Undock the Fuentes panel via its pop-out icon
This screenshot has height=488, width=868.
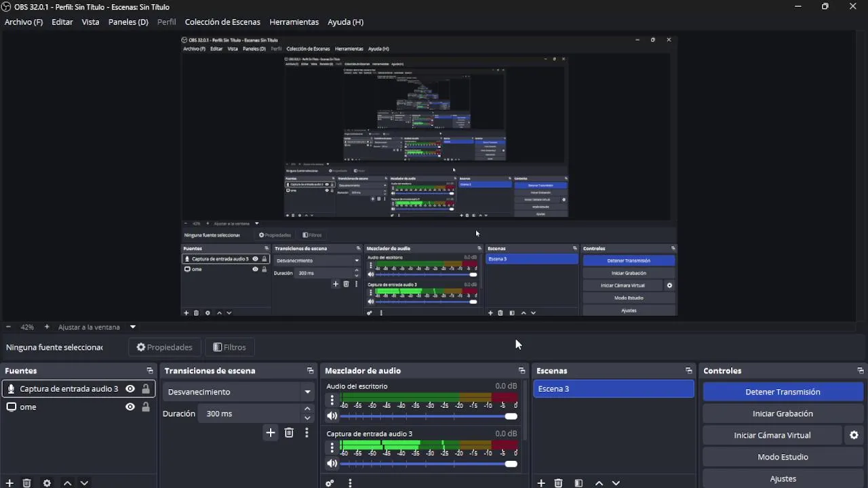click(150, 371)
